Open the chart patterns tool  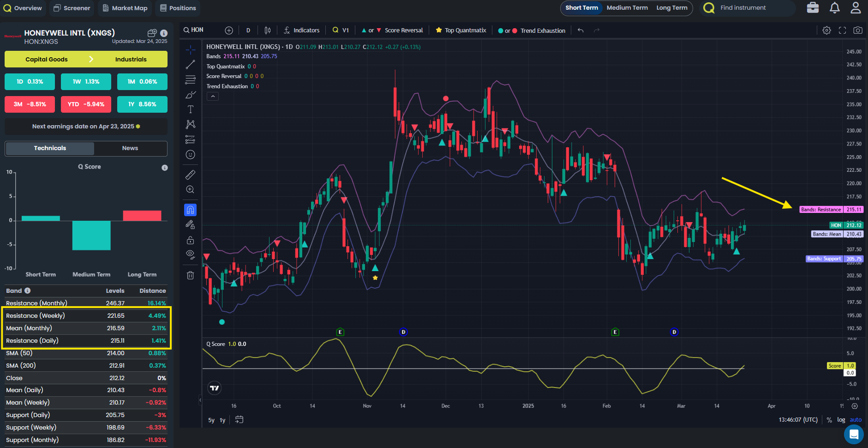pyautogui.click(x=190, y=124)
